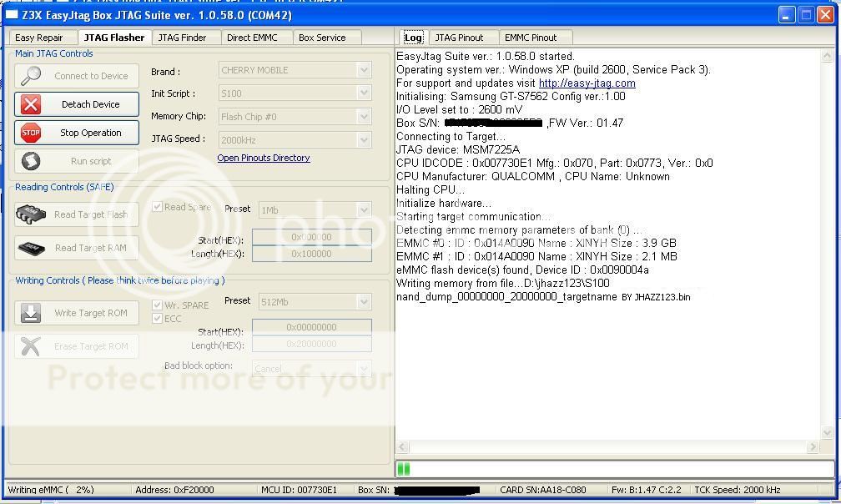The height and width of the screenshot is (504, 841).
Task: Visit the easy-jtag.com link in log
Action: 587,83
